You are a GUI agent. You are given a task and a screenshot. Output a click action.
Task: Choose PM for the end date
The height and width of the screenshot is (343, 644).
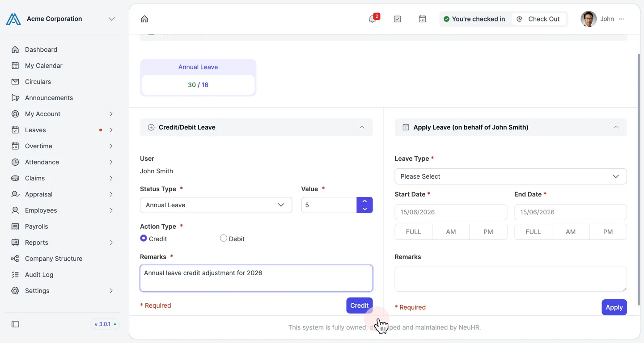click(x=608, y=232)
